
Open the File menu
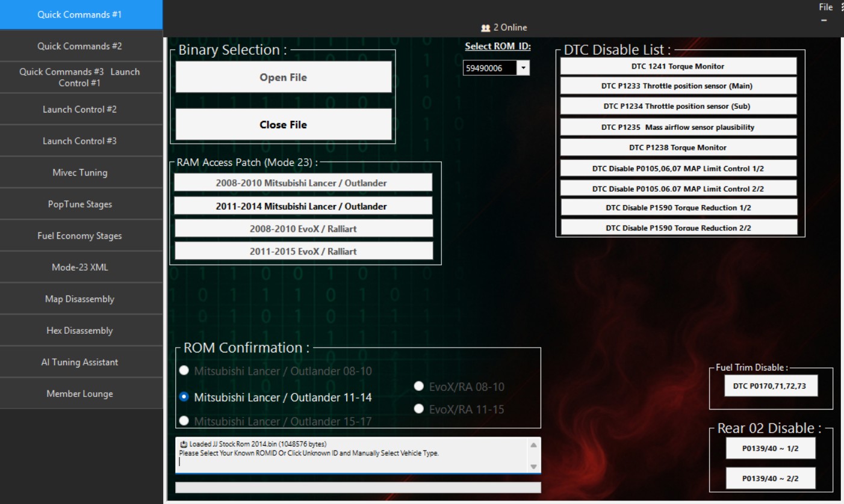(x=824, y=7)
